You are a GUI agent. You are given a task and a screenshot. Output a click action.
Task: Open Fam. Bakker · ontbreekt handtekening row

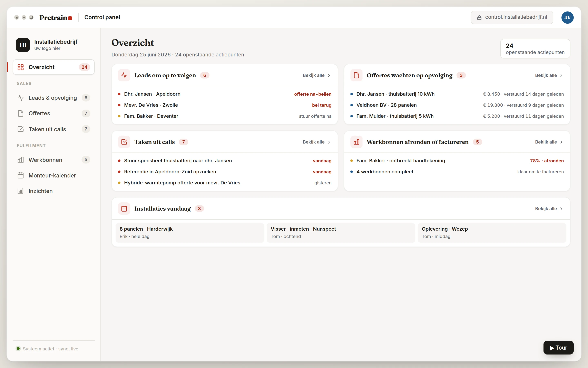(x=457, y=161)
